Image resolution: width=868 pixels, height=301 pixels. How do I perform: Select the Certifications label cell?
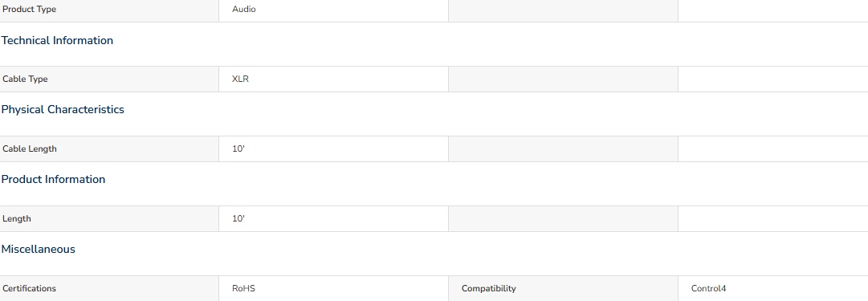pos(109,288)
